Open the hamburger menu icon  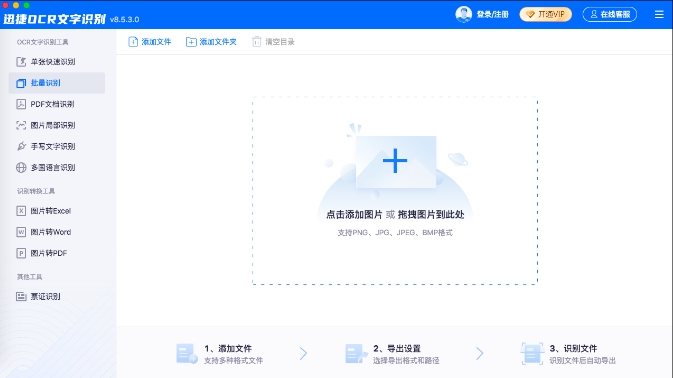click(x=659, y=14)
